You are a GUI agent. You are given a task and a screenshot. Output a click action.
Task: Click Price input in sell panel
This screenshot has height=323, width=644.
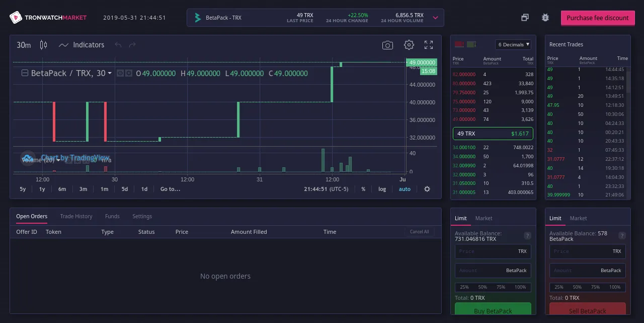(588, 251)
